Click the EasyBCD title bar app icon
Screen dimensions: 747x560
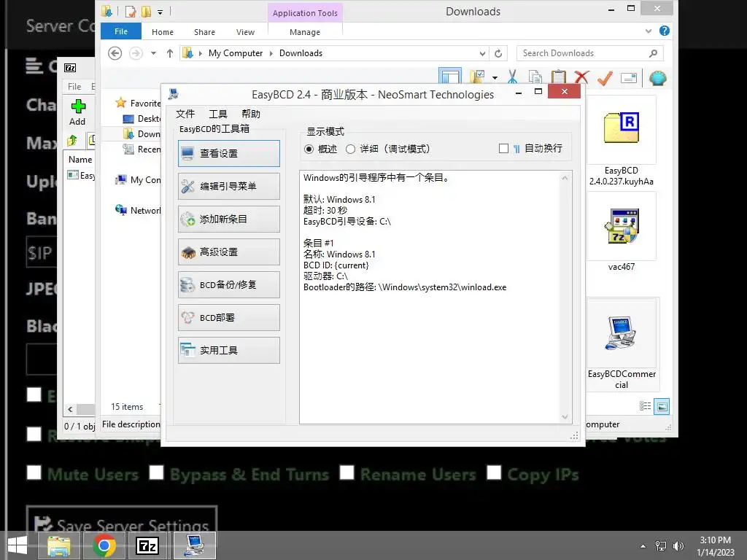(x=174, y=94)
